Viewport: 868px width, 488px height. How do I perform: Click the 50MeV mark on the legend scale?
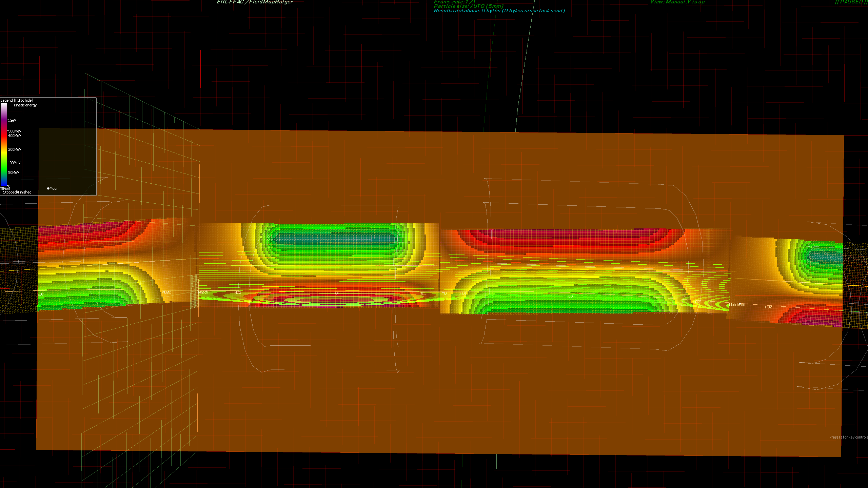[14, 172]
